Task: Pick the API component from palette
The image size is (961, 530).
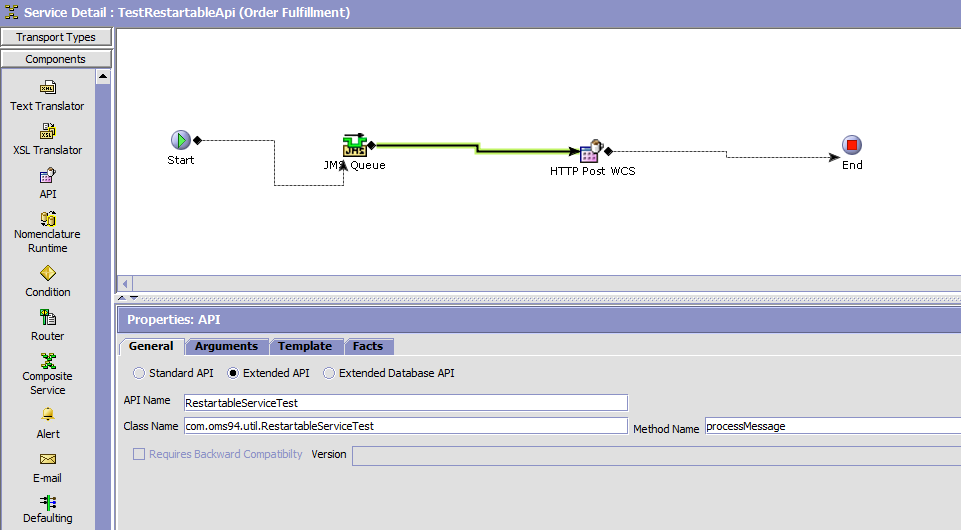Action: (47, 175)
